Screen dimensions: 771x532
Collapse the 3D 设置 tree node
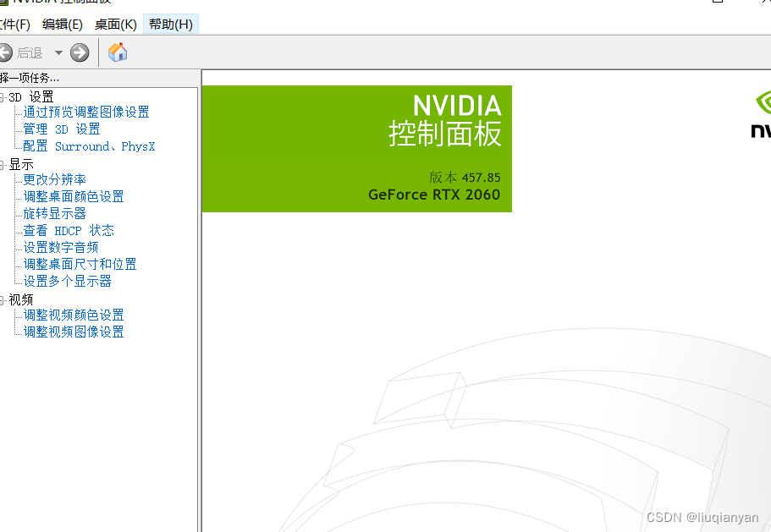(2, 97)
